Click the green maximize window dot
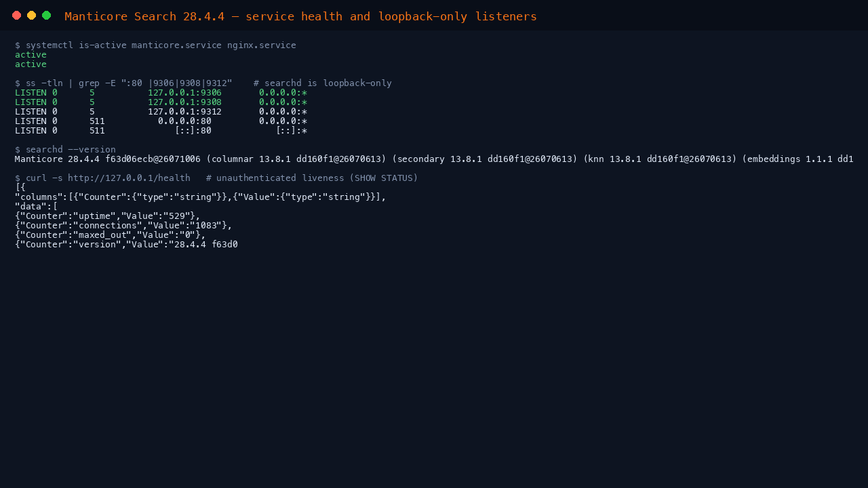The height and width of the screenshot is (488, 868). [x=47, y=16]
